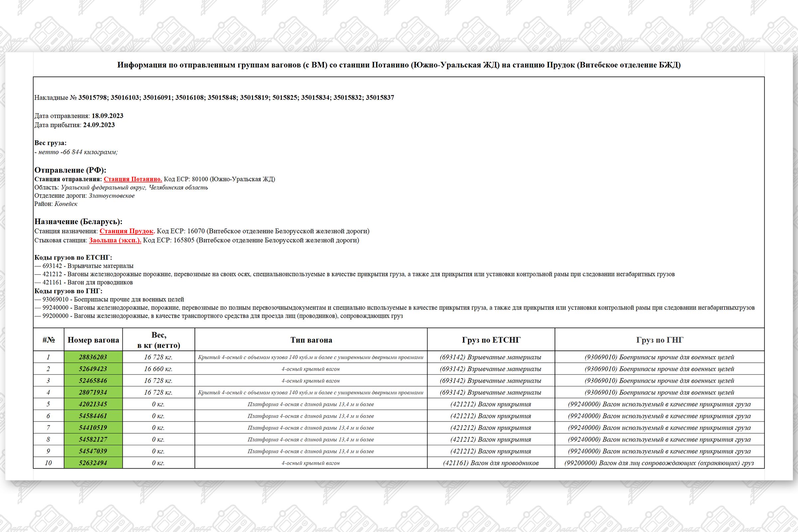The height and width of the screenshot is (532, 798).
Task: Click the Заольша (эксп.) station link
Action: [115, 240]
